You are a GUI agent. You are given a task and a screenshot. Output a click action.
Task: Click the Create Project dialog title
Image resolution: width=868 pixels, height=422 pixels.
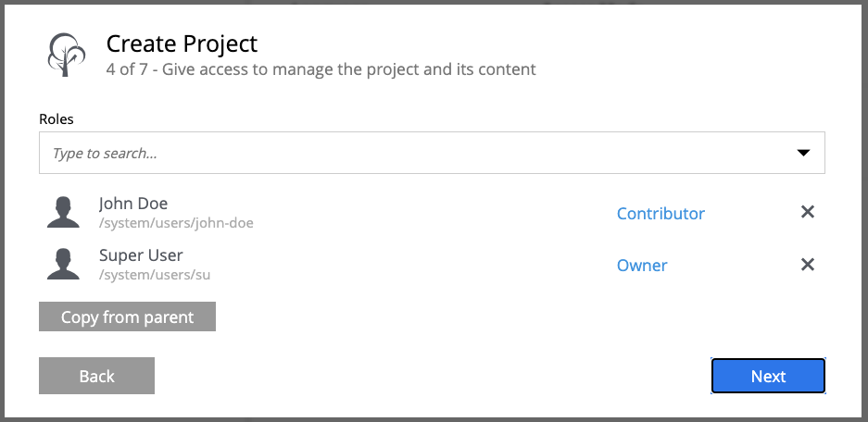(x=182, y=44)
